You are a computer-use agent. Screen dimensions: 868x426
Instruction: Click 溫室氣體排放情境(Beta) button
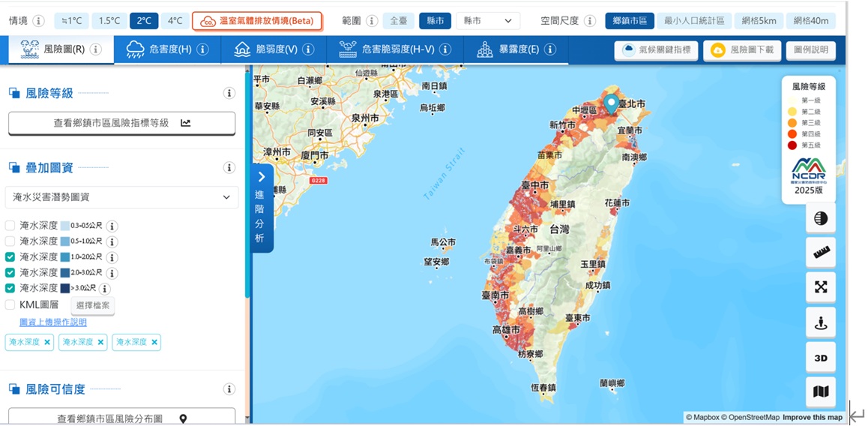257,21
